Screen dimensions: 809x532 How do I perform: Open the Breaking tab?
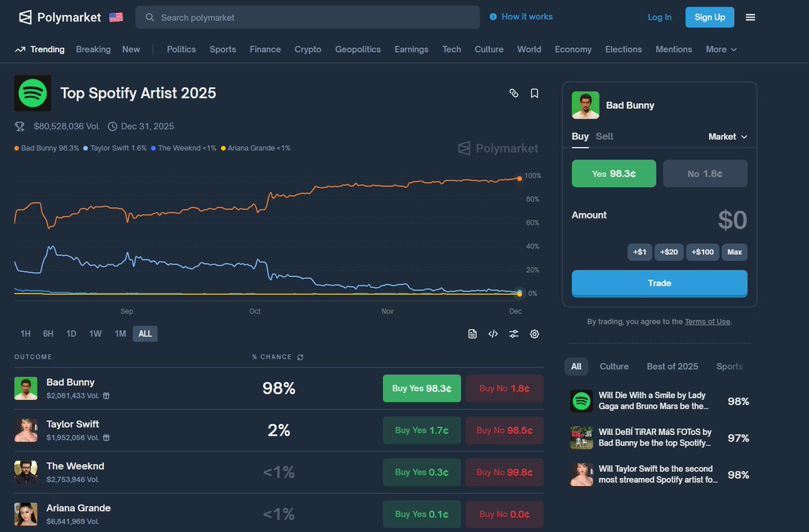pos(93,49)
